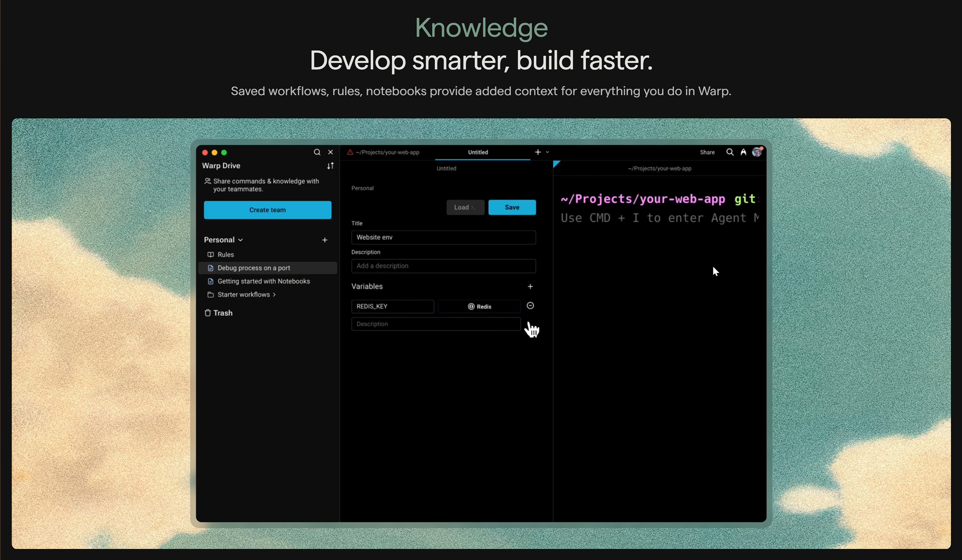Add a new variable with plus icon
This screenshot has height=560, width=962.
pyautogui.click(x=530, y=286)
